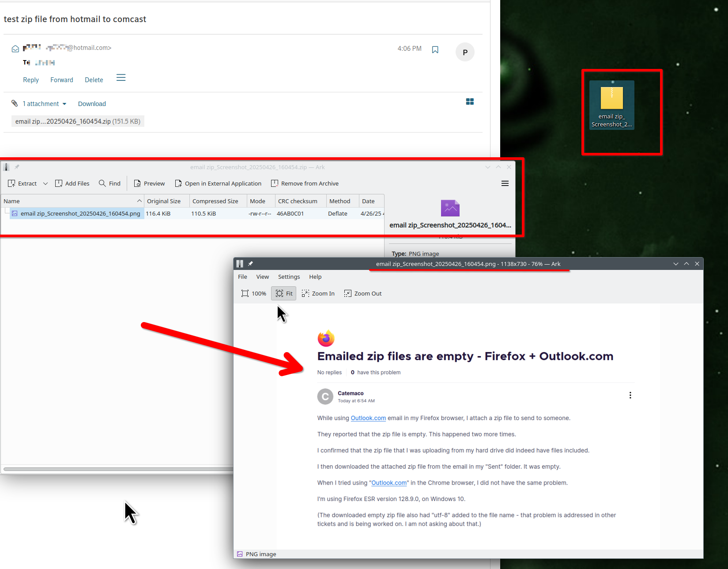728x569 pixels.
Task: Click the Deflate method cell
Action: (x=337, y=213)
